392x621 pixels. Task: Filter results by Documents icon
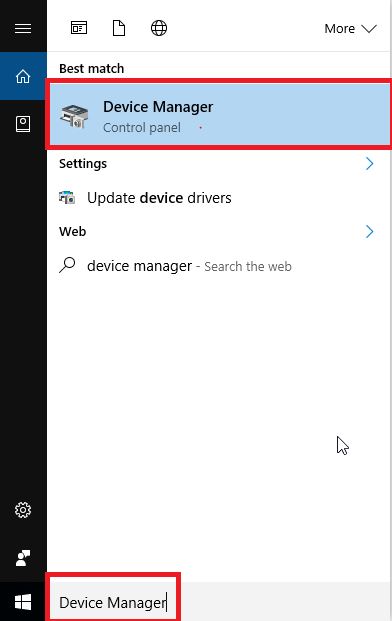click(x=119, y=28)
